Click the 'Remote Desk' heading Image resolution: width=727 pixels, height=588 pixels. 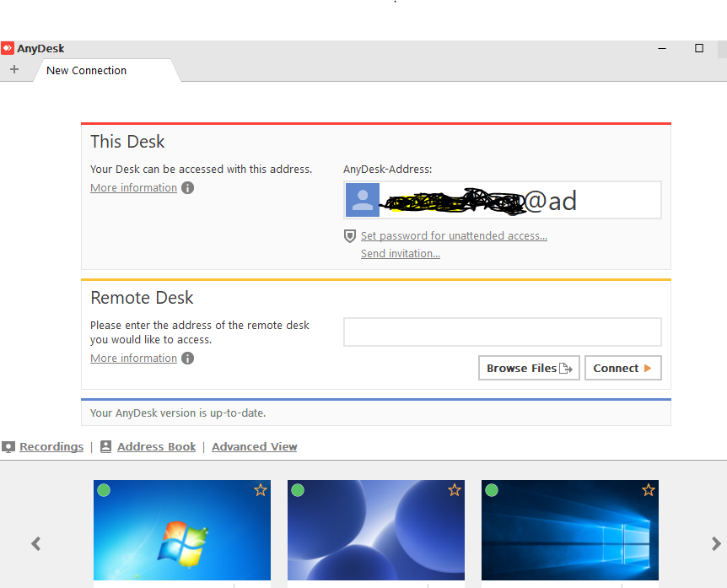click(142, 298)
